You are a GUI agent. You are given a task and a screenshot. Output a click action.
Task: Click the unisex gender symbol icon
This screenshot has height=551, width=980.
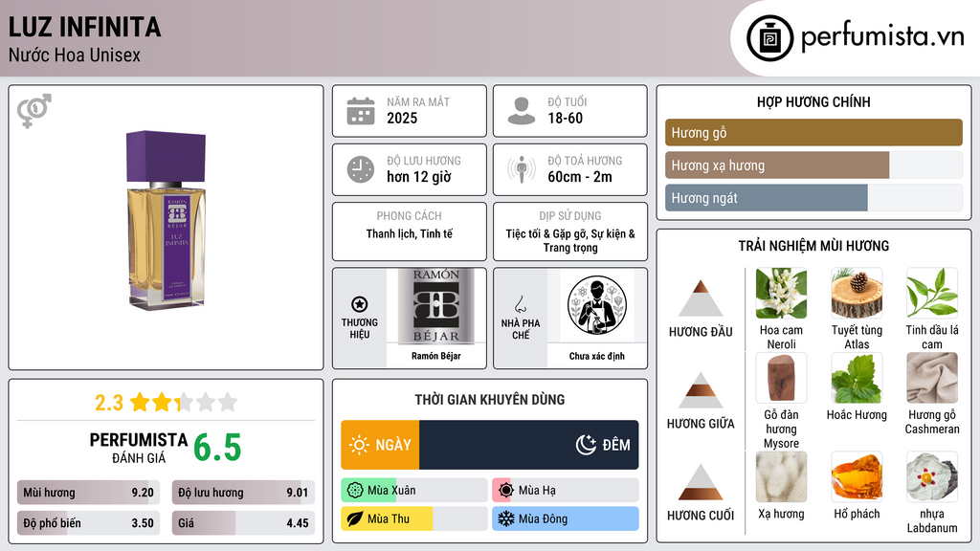click(x=34, y=111)
